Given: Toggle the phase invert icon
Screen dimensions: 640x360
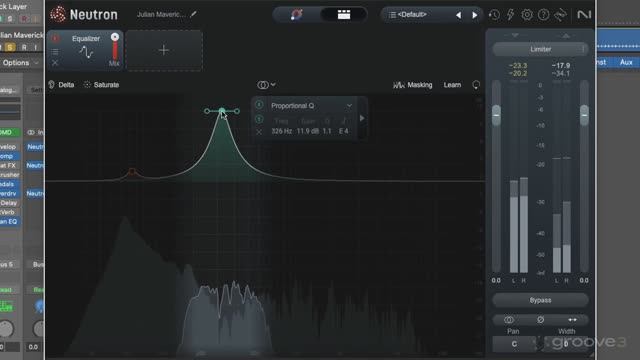Looking at the screenshot, I should click(x=540, y=320).
